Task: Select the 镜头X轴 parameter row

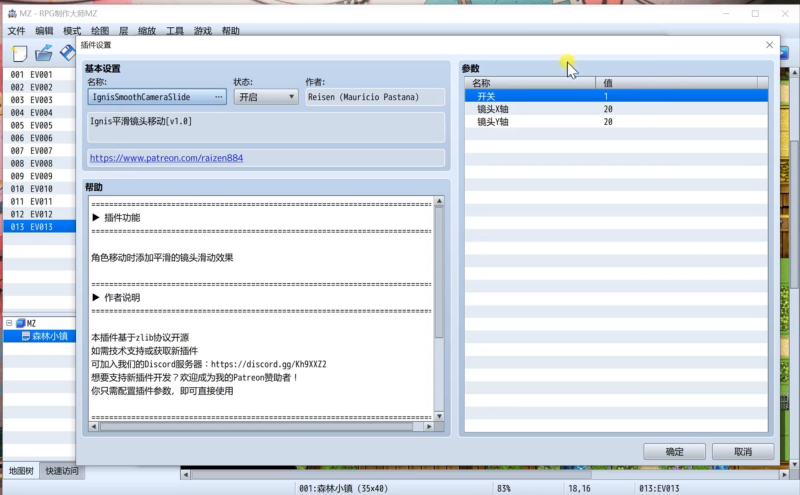Action: [x=616, y=109]
